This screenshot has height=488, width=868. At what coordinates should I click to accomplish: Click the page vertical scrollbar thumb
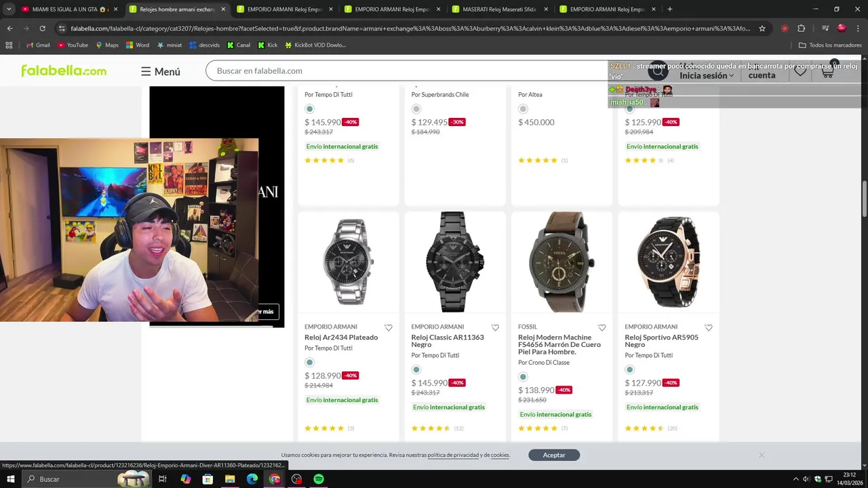pyautogui.click(x=864, y=199)
